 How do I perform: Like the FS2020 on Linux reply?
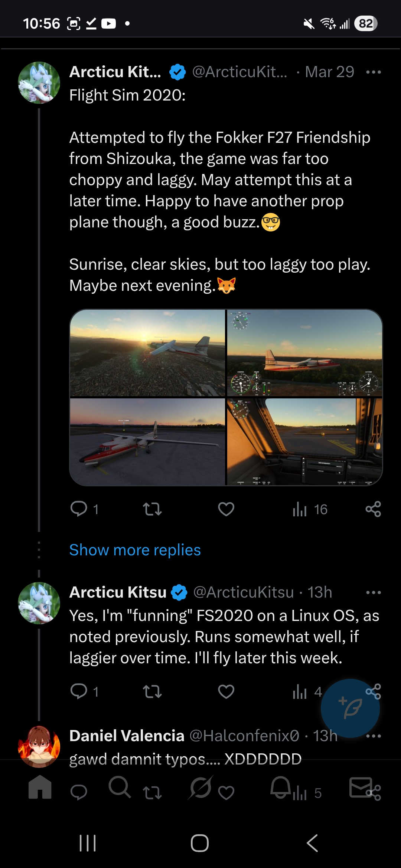click(x=226, y=691)
